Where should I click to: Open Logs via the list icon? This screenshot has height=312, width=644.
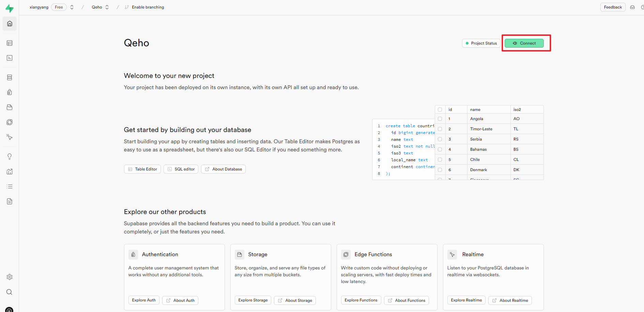tap(10, 186)
